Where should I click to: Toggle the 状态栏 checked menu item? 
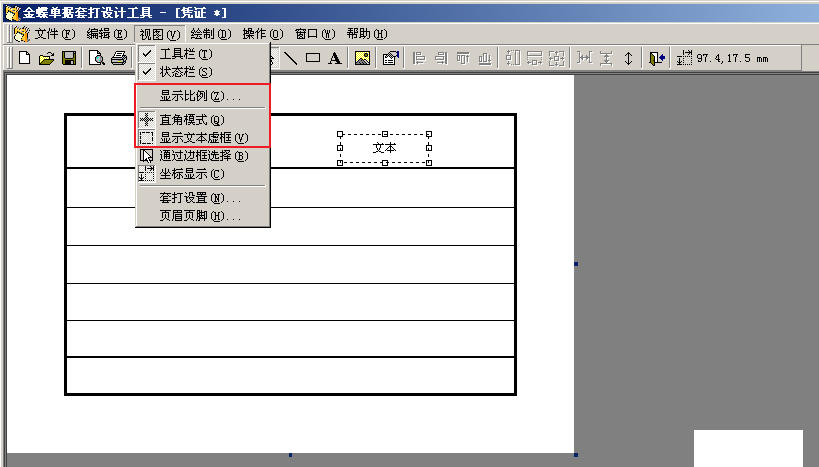[186, 72]
